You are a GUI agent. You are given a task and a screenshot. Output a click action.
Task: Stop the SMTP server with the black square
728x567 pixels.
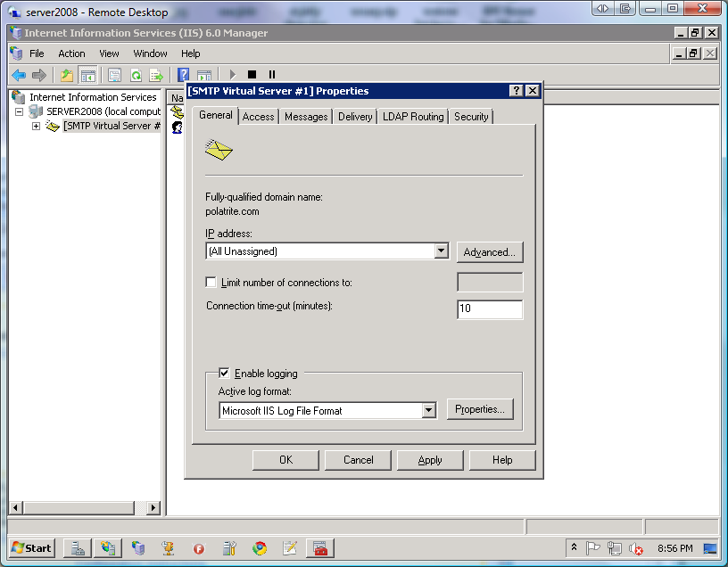tap(252, 75)
